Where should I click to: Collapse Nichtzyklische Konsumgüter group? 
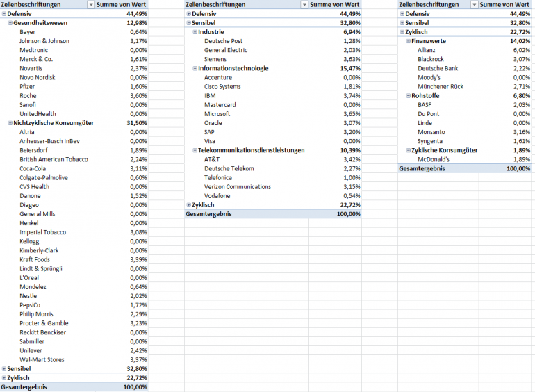[10, 123]
